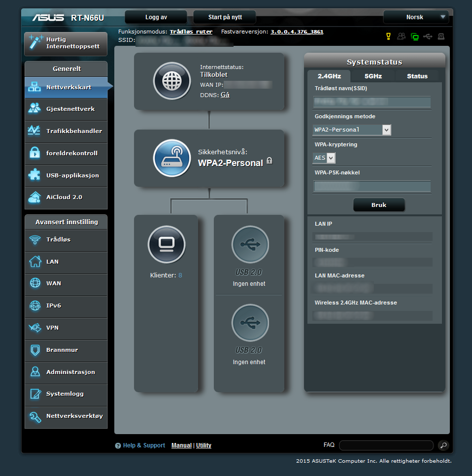
Task: Click the Help & Support link
Action: (144, 445)
